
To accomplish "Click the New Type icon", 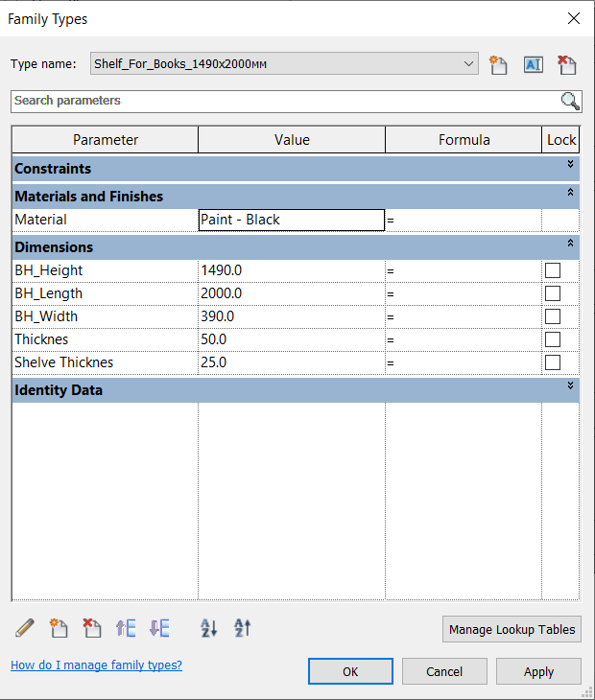I will (x=498, y=64).
